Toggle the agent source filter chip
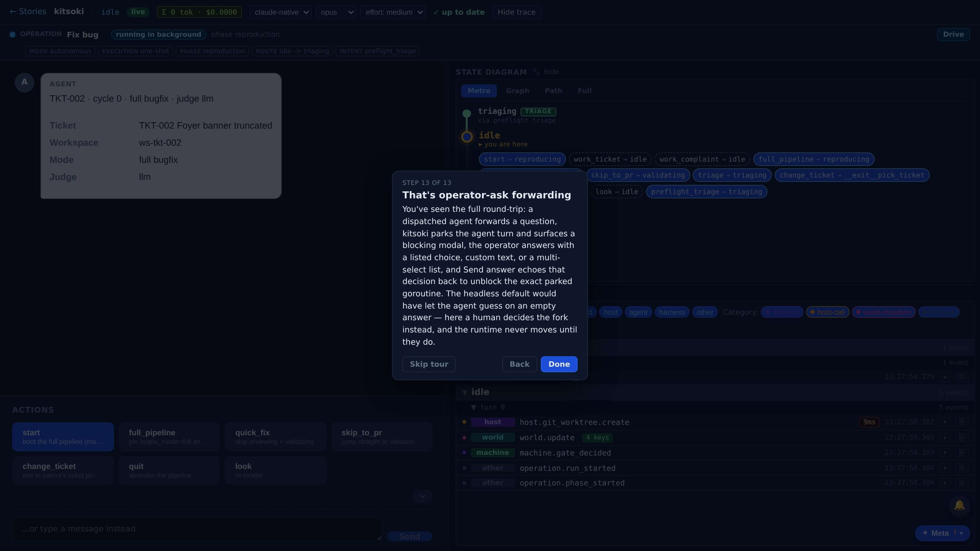The width and height of the screenshot is (980, 551). [638, 312]
